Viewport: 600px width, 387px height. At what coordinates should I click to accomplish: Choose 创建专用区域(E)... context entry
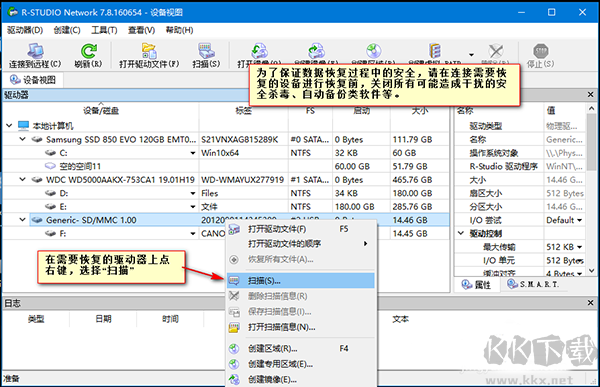click(300, 364)
